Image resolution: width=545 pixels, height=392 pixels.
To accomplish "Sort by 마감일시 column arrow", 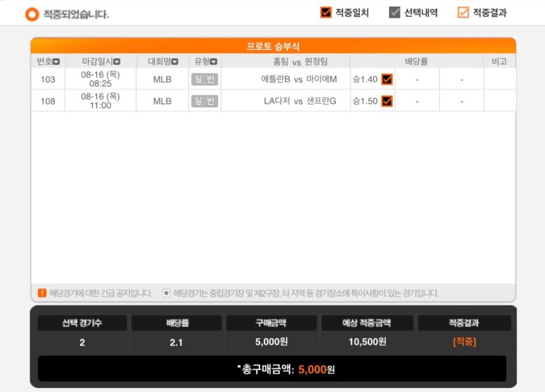I will click(117, 62).
